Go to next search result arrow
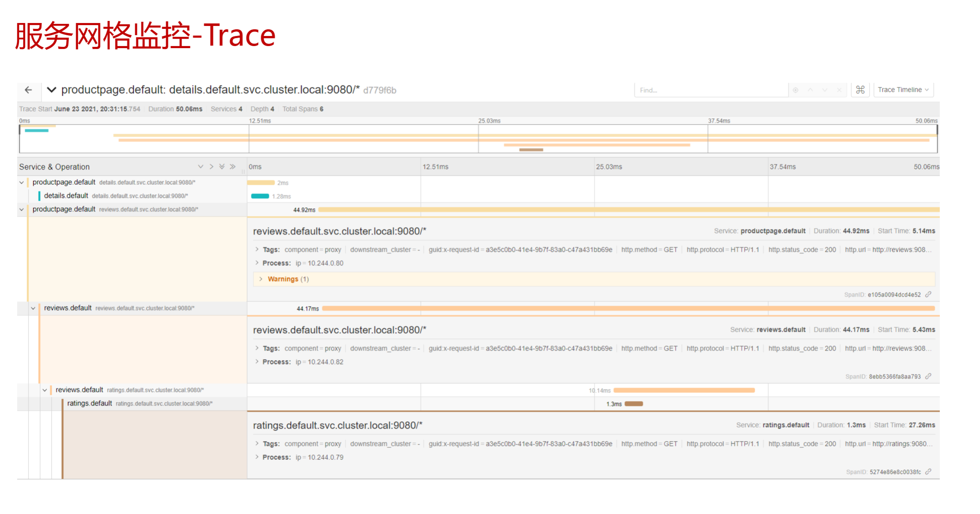Image resolution: width=980 pixels, height=514 pixels. (x=825, y=90)
